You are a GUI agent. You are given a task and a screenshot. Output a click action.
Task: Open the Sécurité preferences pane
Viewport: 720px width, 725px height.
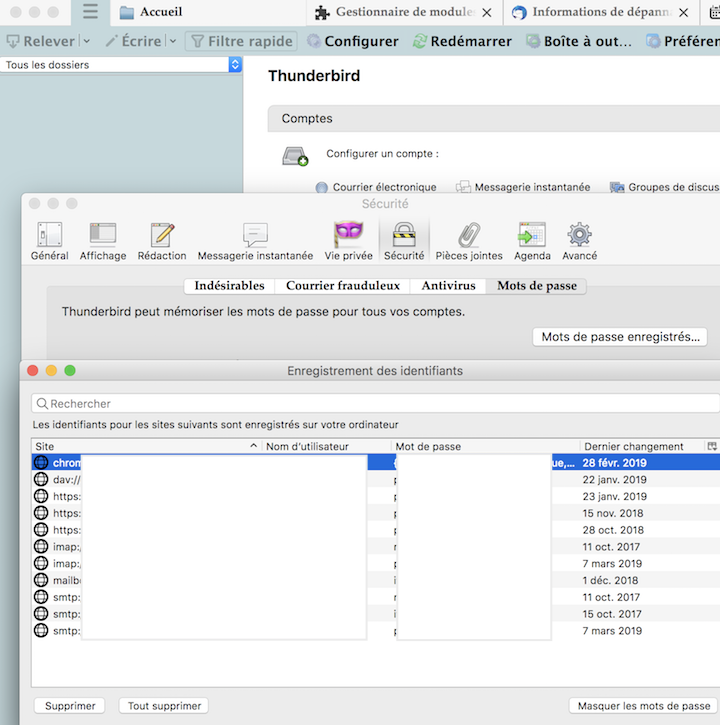(404, 241)
